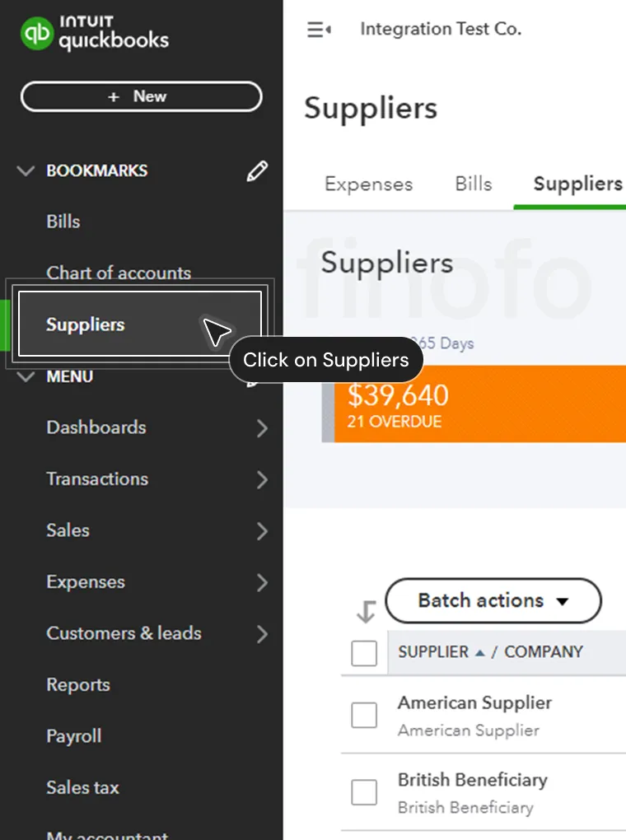
Task: Check the select-all suppliers checkbox
Action: (x=364, y=653)
